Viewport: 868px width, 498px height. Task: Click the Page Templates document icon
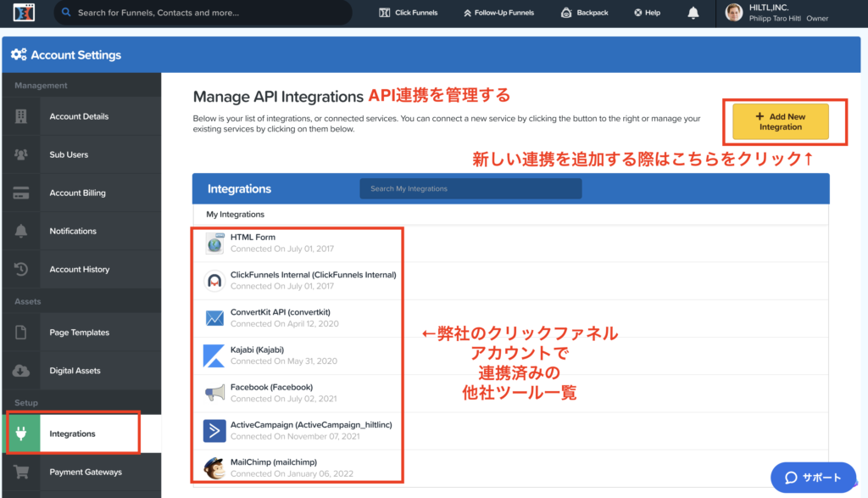click(x=21, y=333)
